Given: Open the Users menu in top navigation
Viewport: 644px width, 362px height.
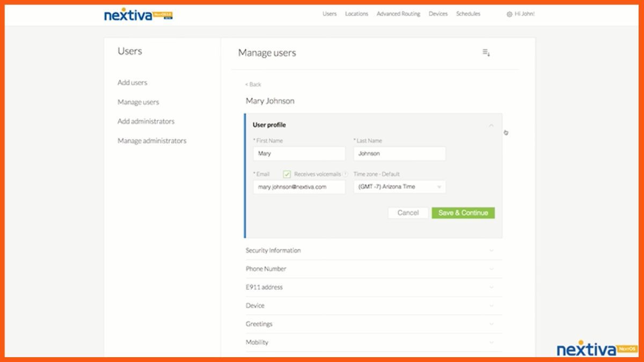Looking at the screenshot, I should point(330,14).
